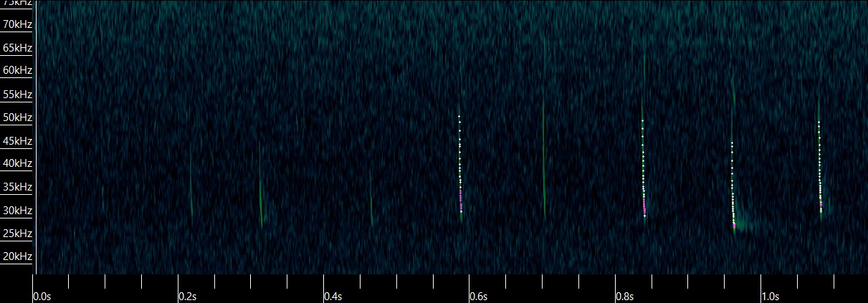Screen dimensions: 868x303
Task: Select the rightmost dotted call pulse after 1.0s
Action: (820, 168)
